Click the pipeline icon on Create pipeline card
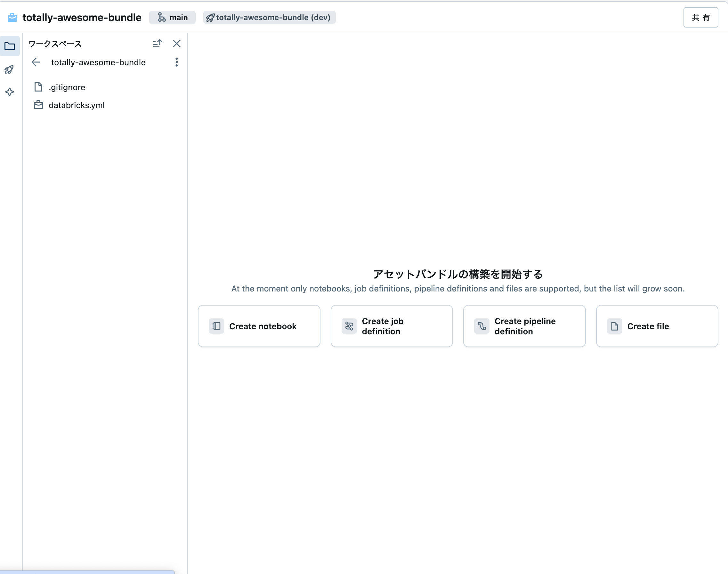728x574 pixels. 481,326
